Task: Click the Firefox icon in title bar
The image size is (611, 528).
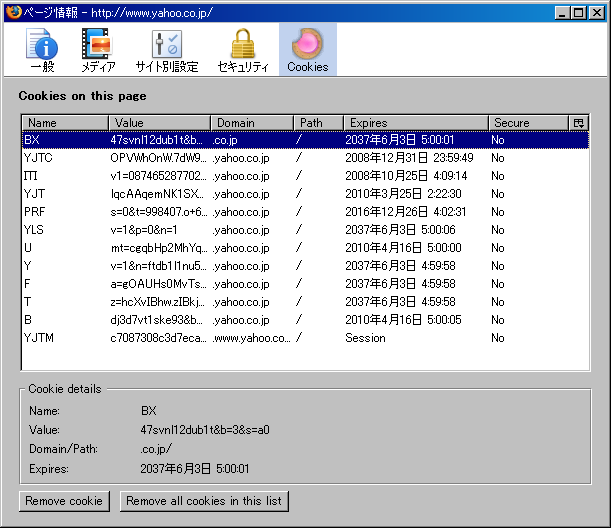Action: click(x=11, y=12)
